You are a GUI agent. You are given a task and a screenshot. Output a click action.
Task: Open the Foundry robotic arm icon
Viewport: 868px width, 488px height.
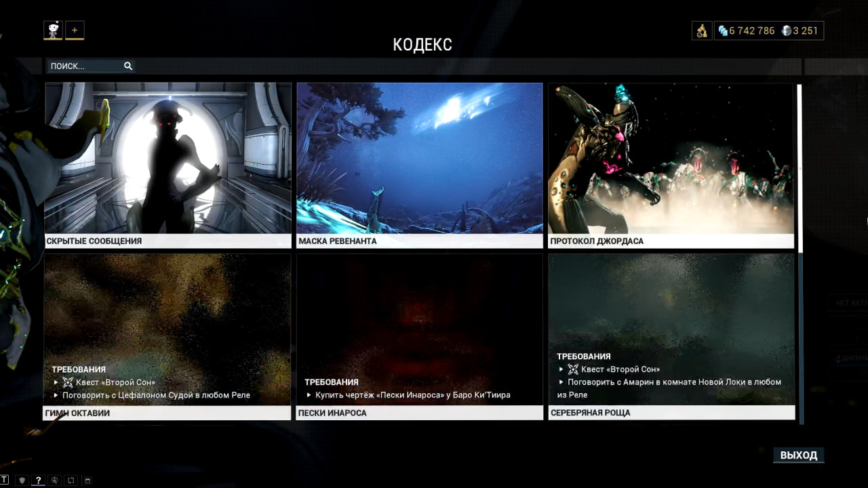tap(702, 30)
